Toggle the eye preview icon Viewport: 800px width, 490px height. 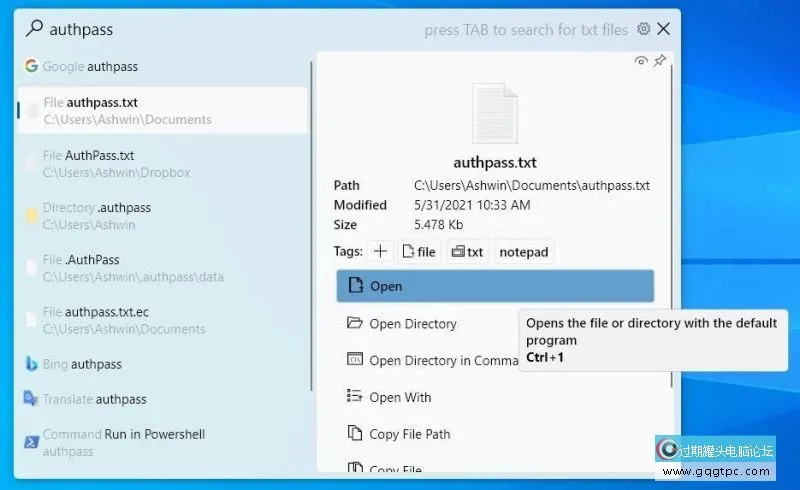641,62
